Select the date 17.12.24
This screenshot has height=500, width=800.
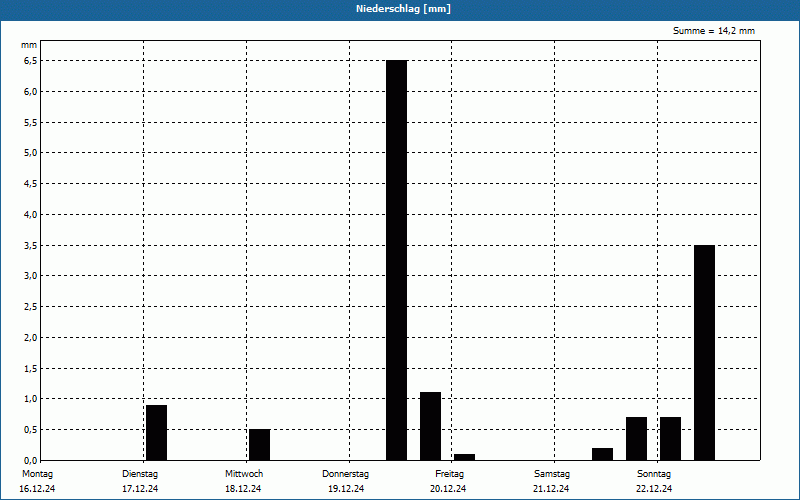tap(140, 489)
